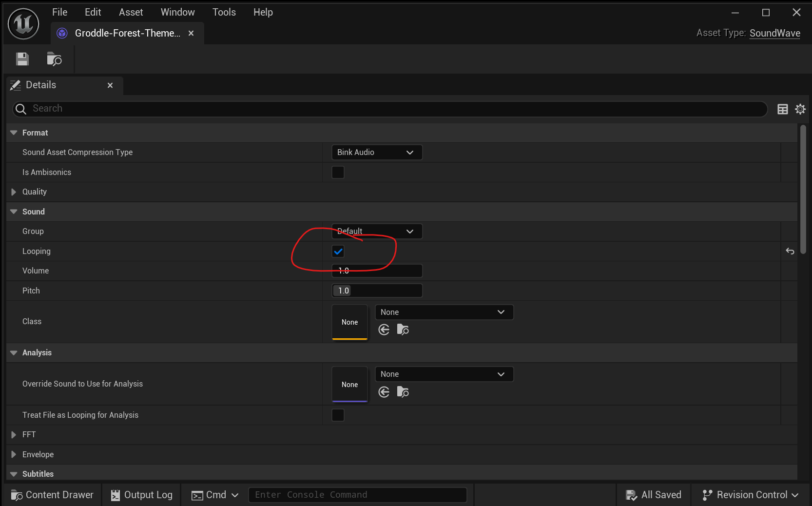Save the asset with the floppy disk icon

(x=22, y=59)
